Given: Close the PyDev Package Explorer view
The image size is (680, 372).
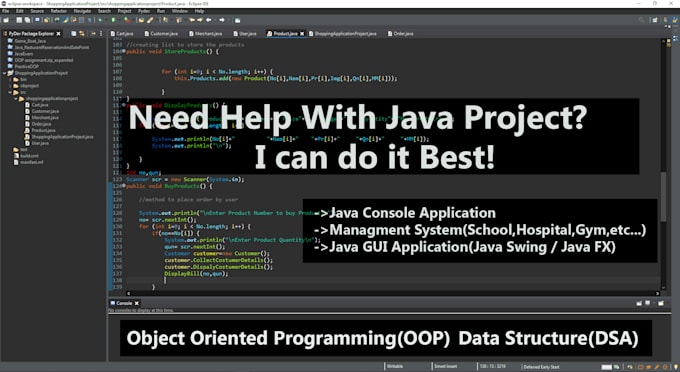Looking at the screenshot, I should point(59,33).
